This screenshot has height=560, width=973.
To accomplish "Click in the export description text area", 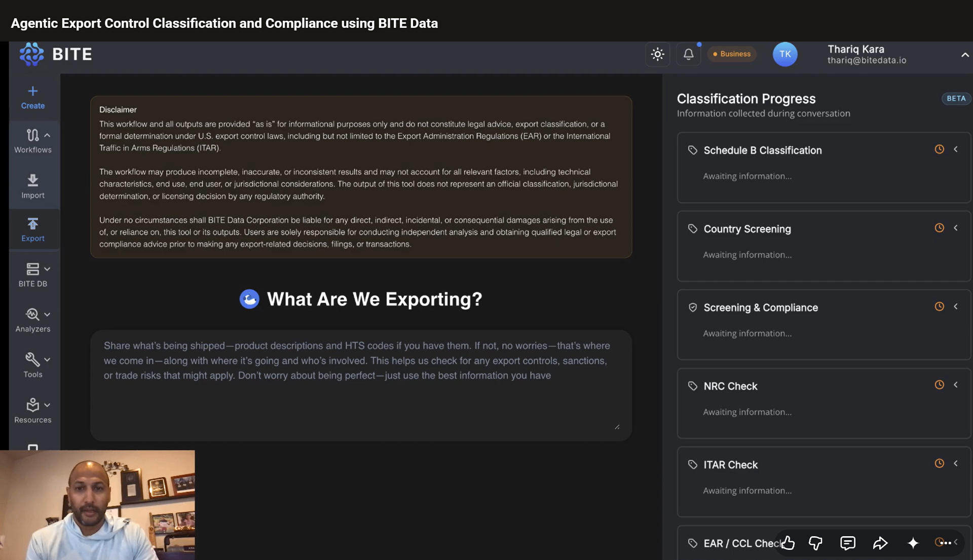I will tap(361, 385).
